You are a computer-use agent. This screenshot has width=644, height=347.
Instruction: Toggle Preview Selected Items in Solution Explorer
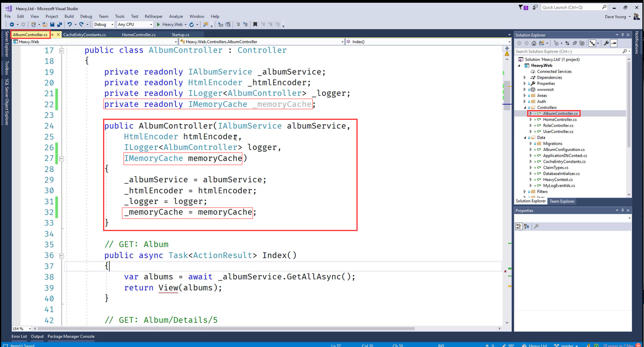(614, 43)
